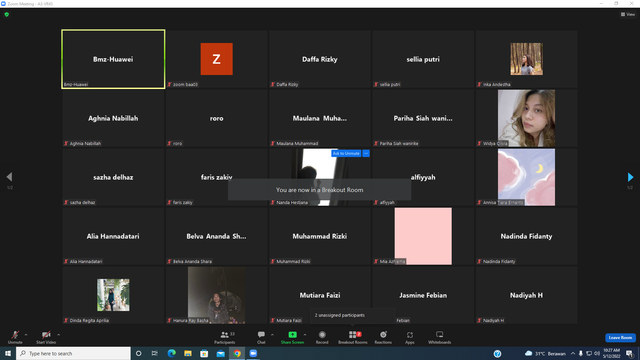Open the weather widget showing 31°C
Screen dimensions: 640x360
coord(545,353)
